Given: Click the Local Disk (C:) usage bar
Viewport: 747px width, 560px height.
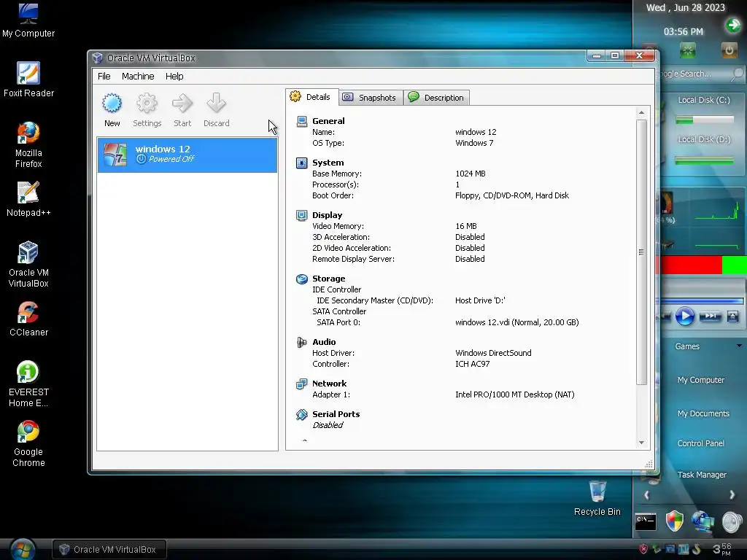Looking at the screenshot, I should point(705,120).
